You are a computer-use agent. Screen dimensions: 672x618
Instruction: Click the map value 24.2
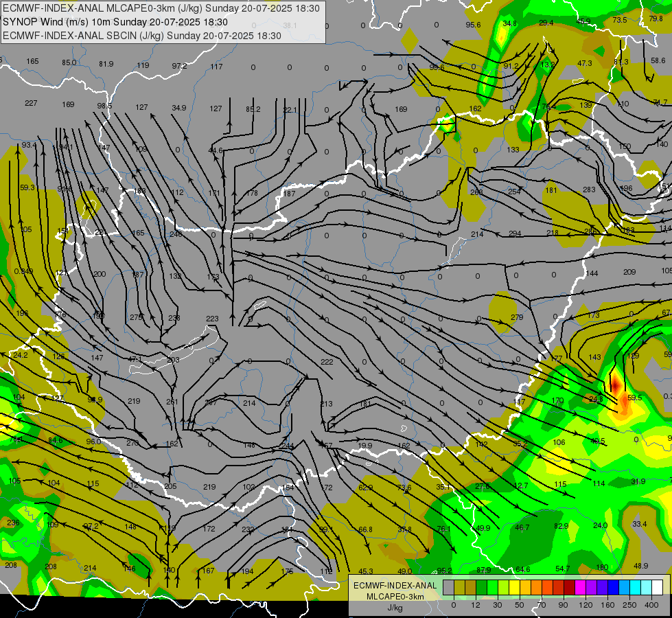point(20,355)
